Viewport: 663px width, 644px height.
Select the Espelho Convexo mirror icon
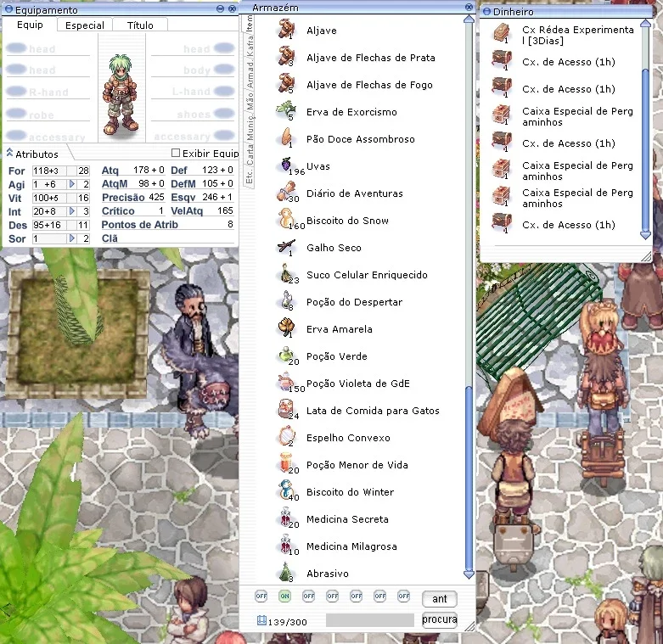click(286, 435)
